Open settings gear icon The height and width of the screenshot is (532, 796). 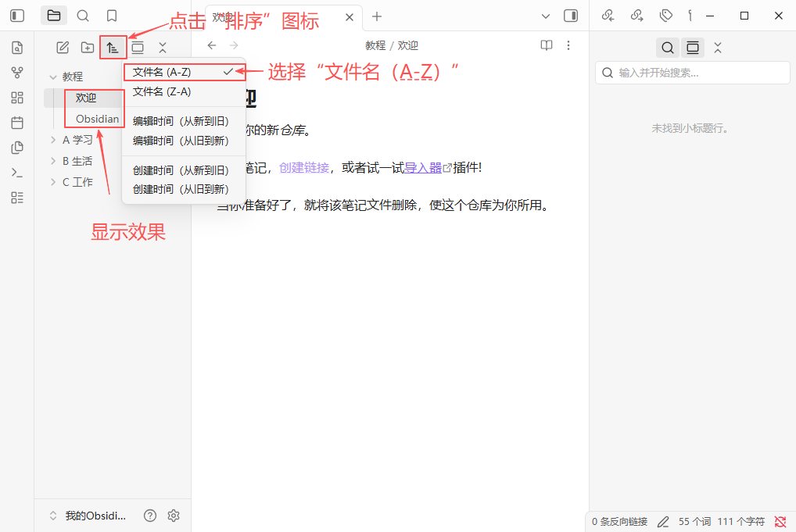click(x=174, y=516)
